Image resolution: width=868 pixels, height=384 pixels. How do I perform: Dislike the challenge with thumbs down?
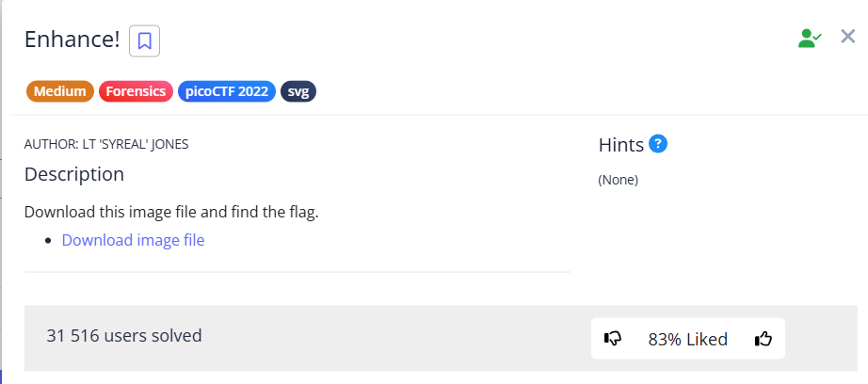click(613, 339)
